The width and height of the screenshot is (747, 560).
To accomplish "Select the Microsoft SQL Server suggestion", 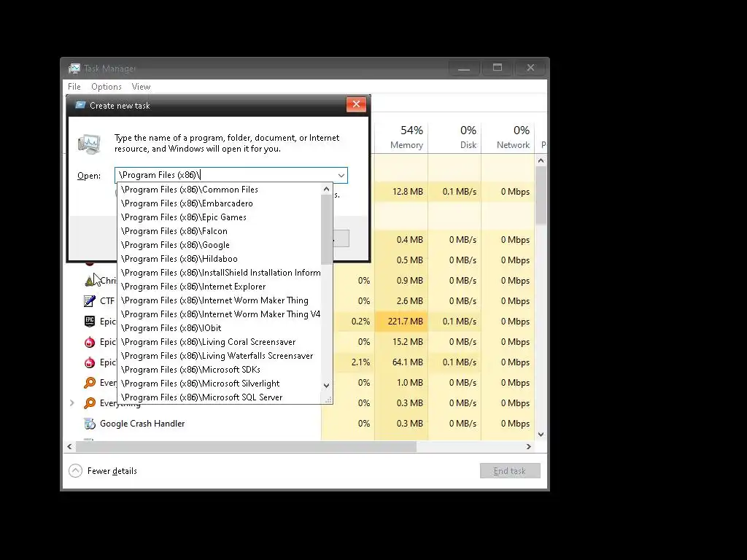I will pos(219,397).
